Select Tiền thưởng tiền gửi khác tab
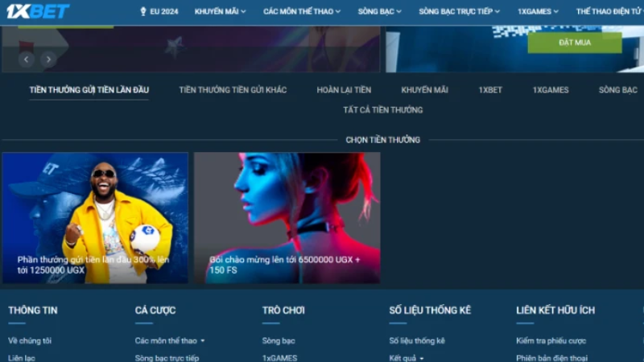 233,90
